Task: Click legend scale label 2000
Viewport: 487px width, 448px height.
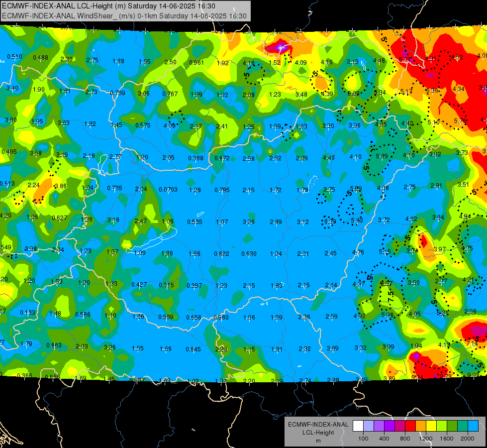Action: coord(468,439)
